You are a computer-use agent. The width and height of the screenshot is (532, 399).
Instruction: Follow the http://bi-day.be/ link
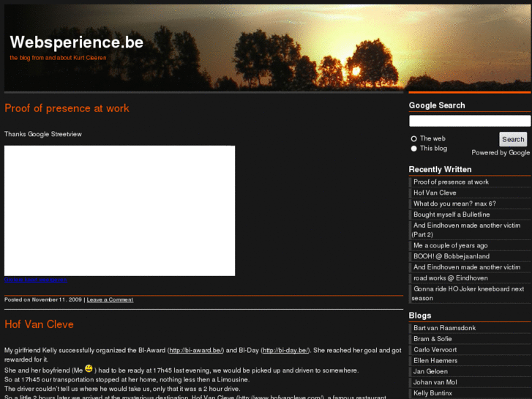click(x=285, y=350)
